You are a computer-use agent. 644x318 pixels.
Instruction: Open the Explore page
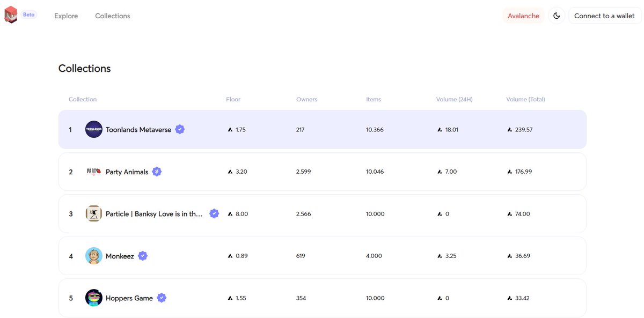(66, 16)
